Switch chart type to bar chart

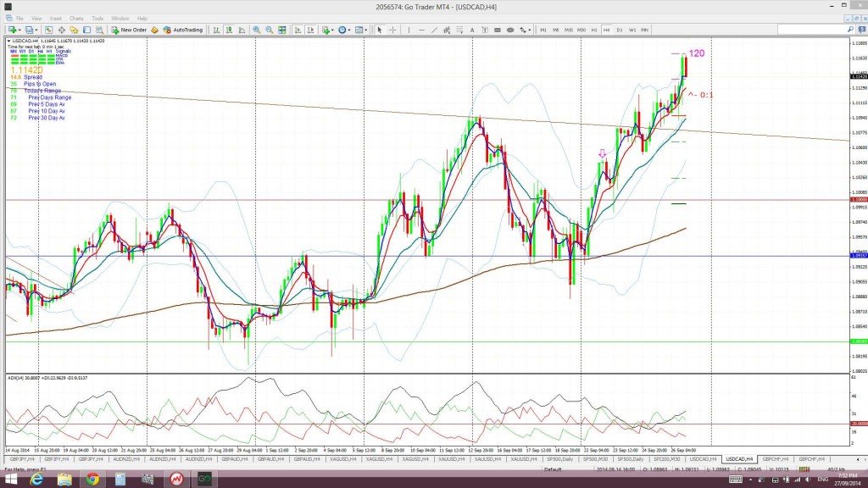click(216, 30)
